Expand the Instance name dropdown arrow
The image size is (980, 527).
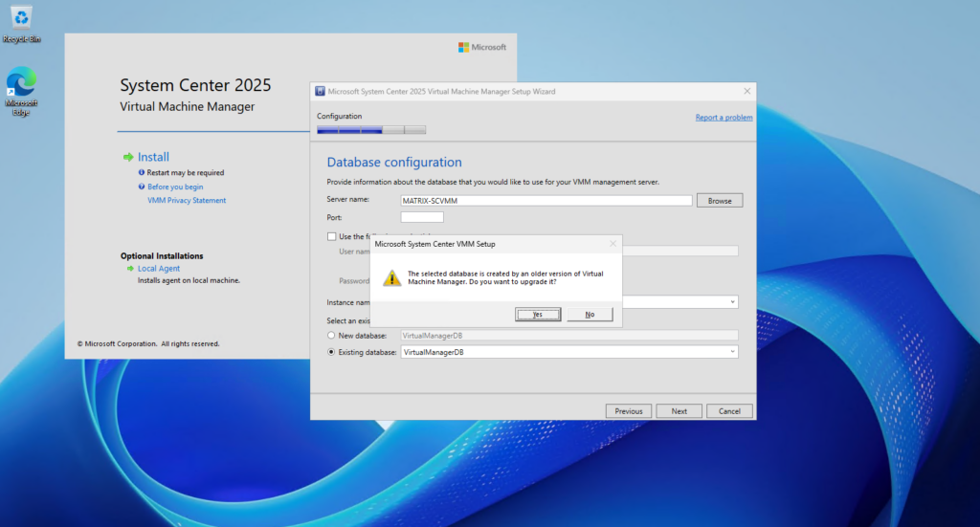click(x=732, y=302)
